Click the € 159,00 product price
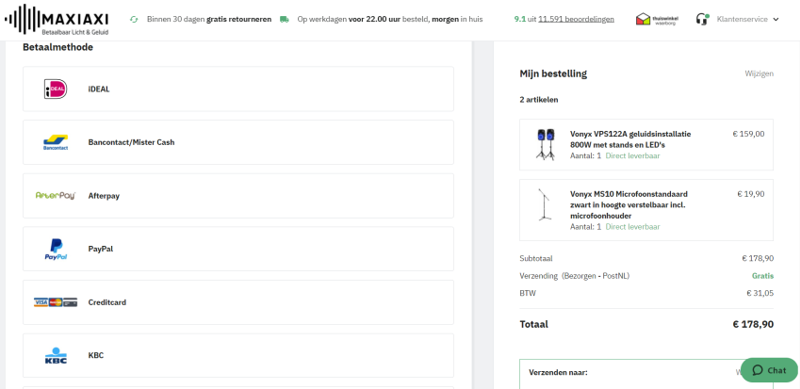This screenshot has height=389, width=800. (748, 134)
